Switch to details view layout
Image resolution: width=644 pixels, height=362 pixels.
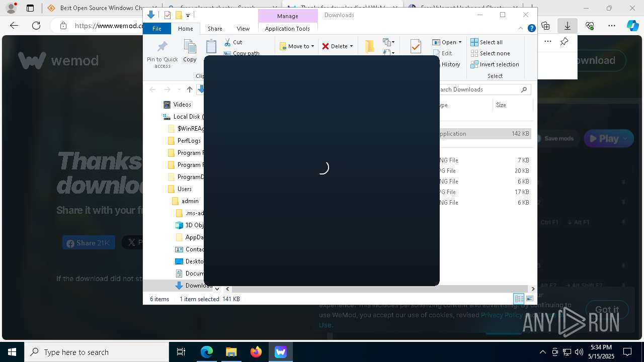[x=519, y=299]
